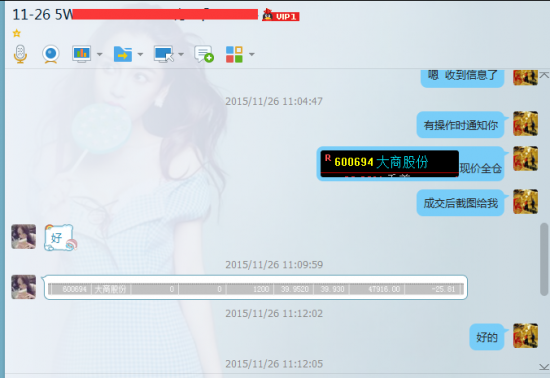Screen dimensions: 550x378
Task: Open the gray trade record screenshot message
Action: 256,289
